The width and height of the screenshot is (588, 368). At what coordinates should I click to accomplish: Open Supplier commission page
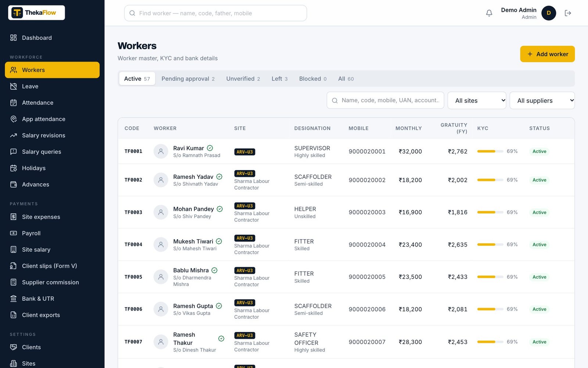point(52,282)
